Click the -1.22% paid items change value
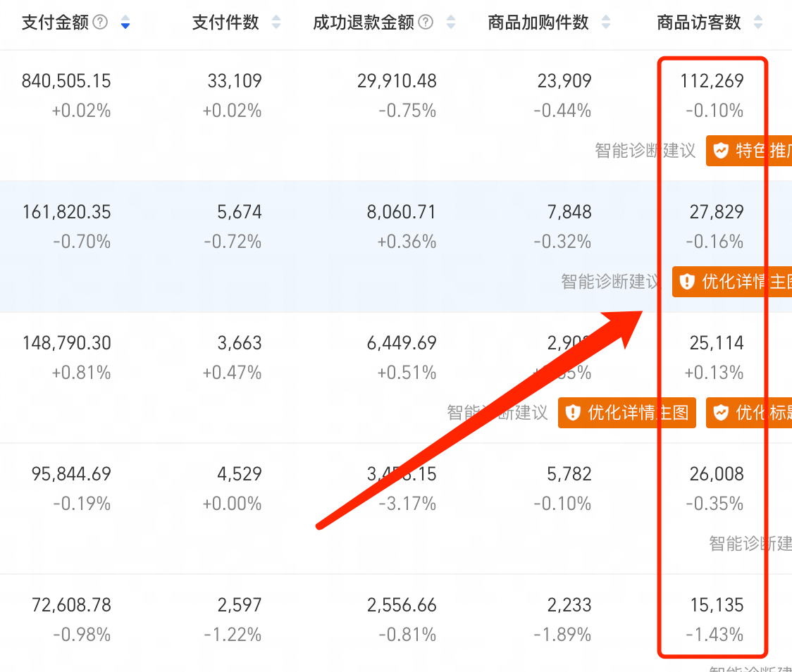This screenshot has width=792, height=672. [x=233, y=635]
